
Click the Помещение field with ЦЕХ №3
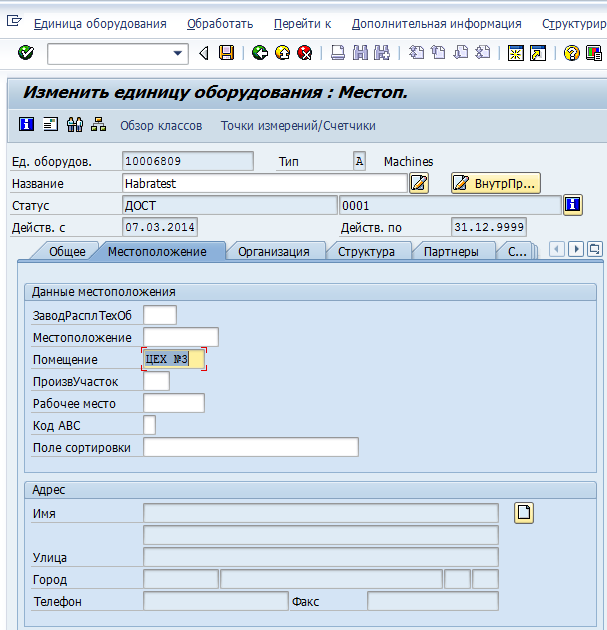[x=174, y=359]
